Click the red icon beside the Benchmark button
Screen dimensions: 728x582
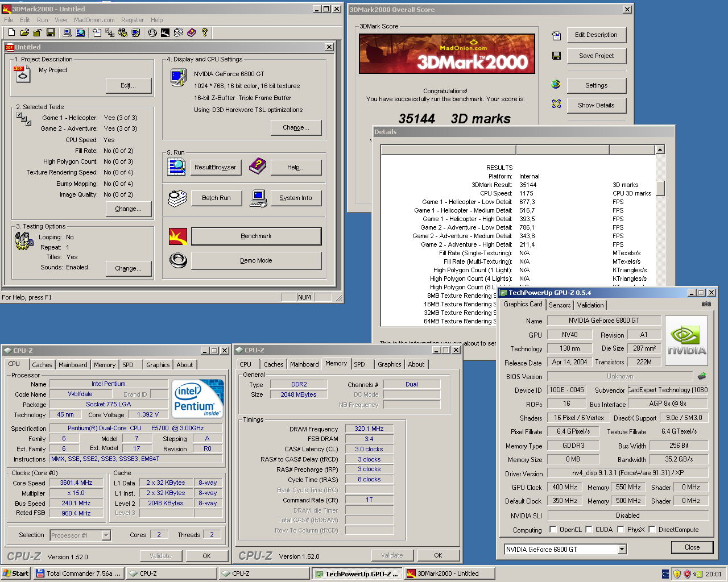[178, 236]
